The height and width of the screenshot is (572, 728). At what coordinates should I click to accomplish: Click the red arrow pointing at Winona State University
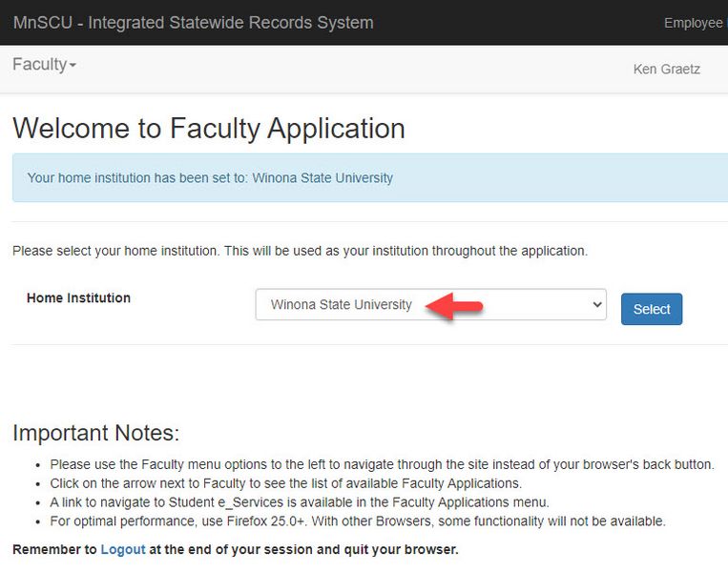tap(454, 306)
